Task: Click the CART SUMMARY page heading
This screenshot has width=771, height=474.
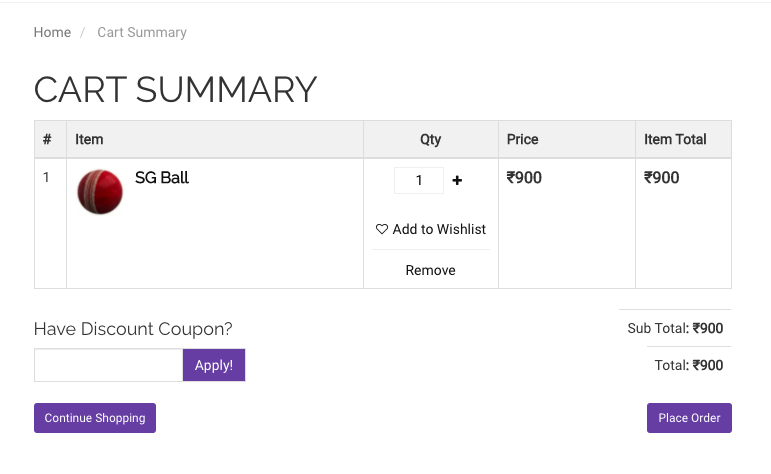Action: 176,89
